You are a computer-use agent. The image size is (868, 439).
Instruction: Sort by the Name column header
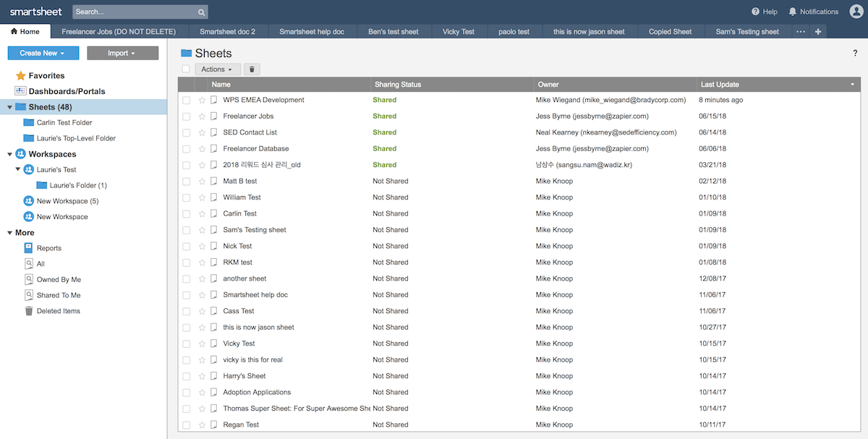(289, 85)
